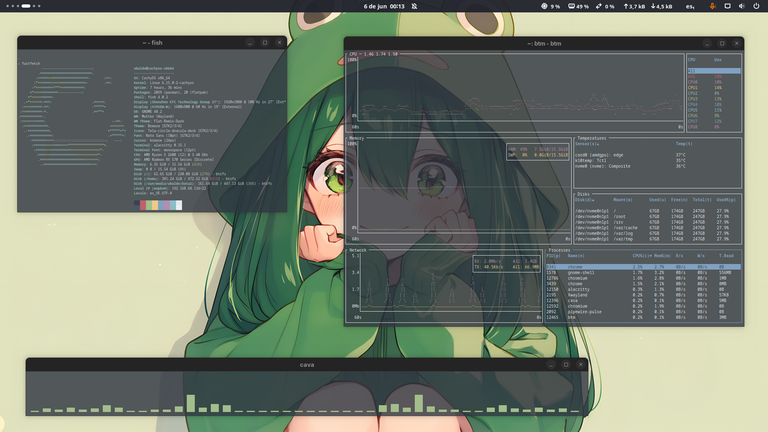Sort disks by Free(n) column header
Image resolution: width=768 pixels, height=432 pixels.
click(679, 200)
